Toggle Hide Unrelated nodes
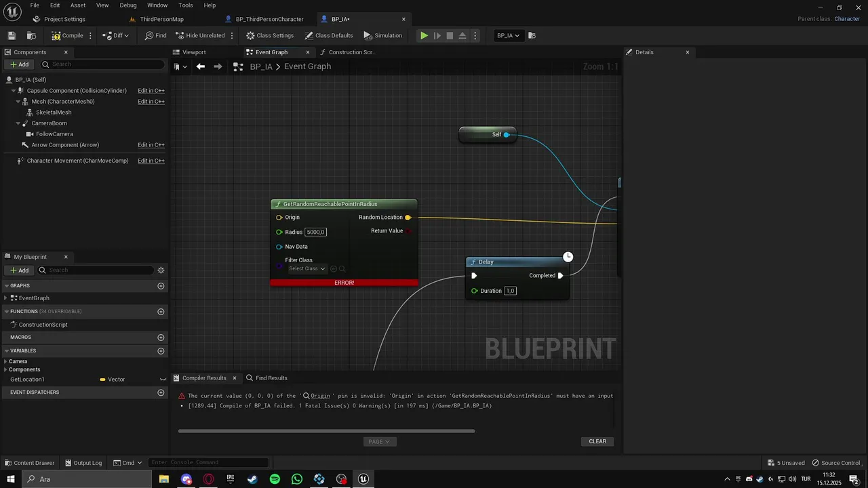868x488 pixels. click(200, 35)
